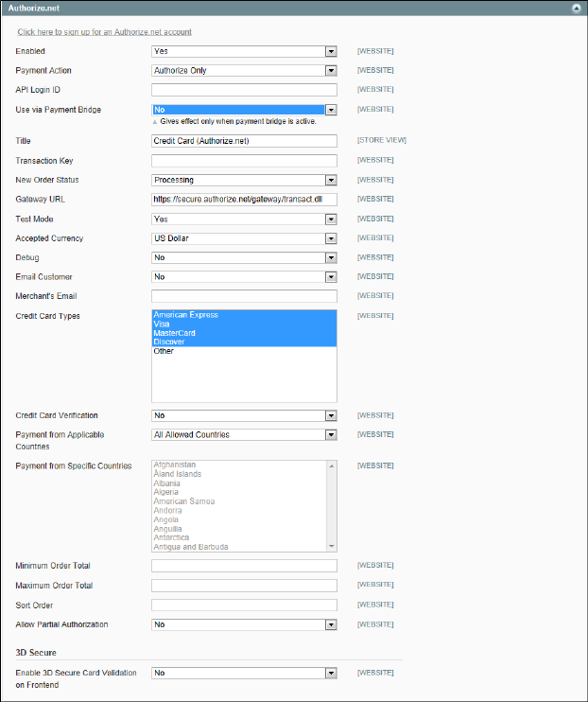
Task: Open the New Order Status dropdown
Action: tap(244, 180)
